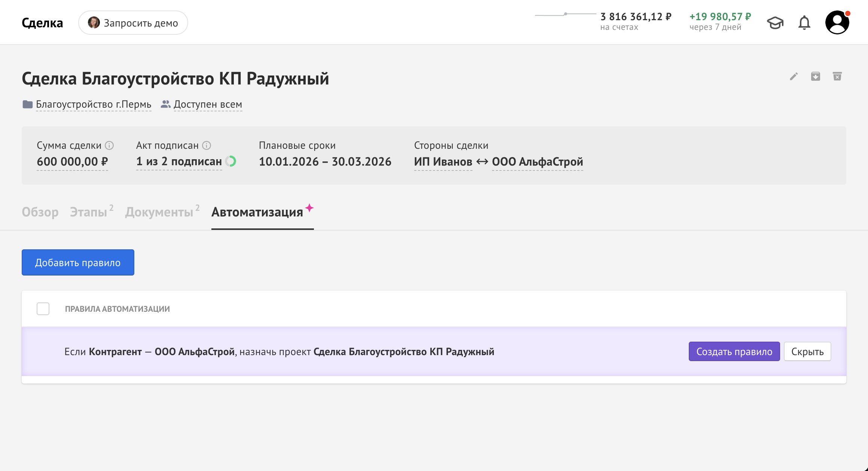Click the Запросить демо button
868x471 pixels.
pos(133,23)
